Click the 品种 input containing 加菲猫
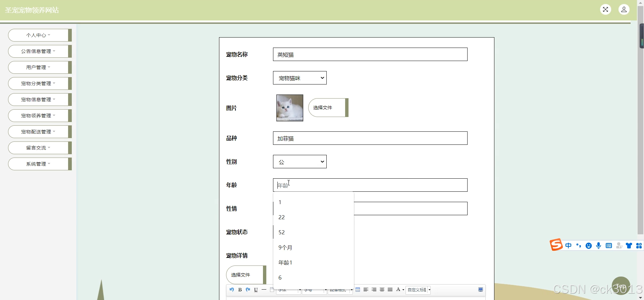 coord(370,138)
